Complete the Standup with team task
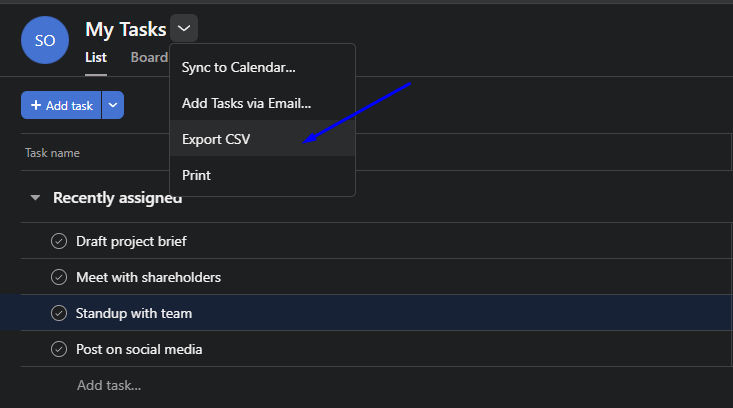Screen dimensions: 733x408 pos(59,313)
